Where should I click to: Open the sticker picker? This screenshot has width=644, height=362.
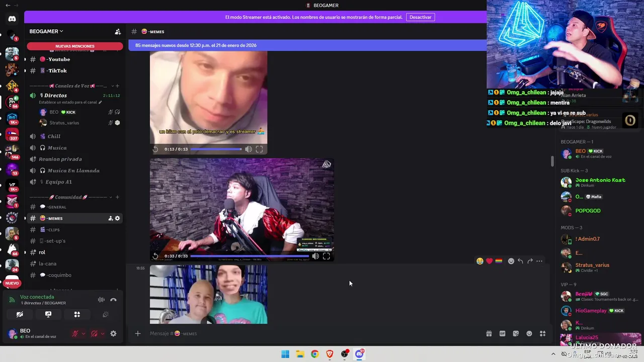(516, 333)
